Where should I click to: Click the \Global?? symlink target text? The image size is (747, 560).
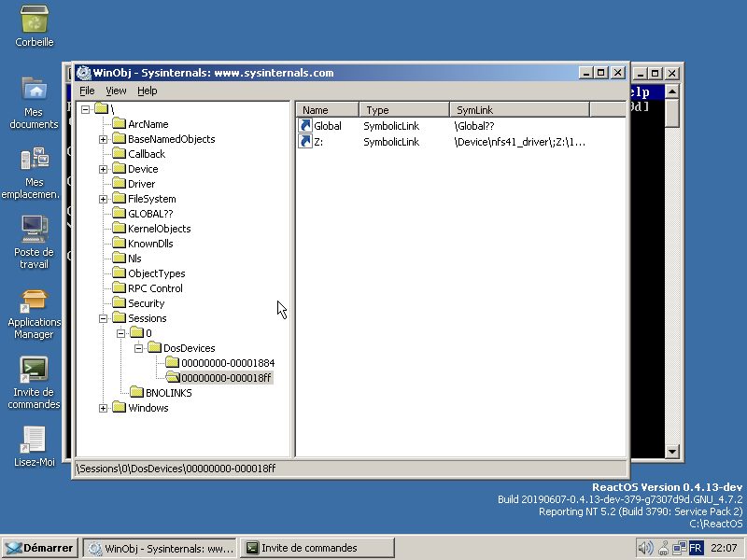coord(474,126)
